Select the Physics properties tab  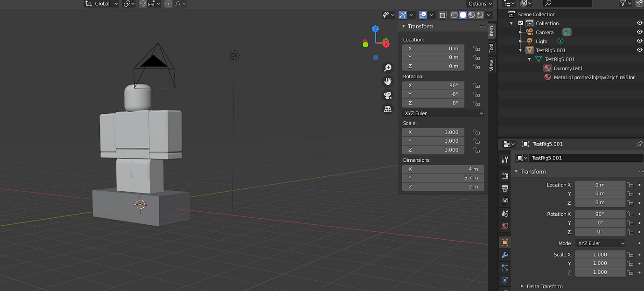point(504,280)
